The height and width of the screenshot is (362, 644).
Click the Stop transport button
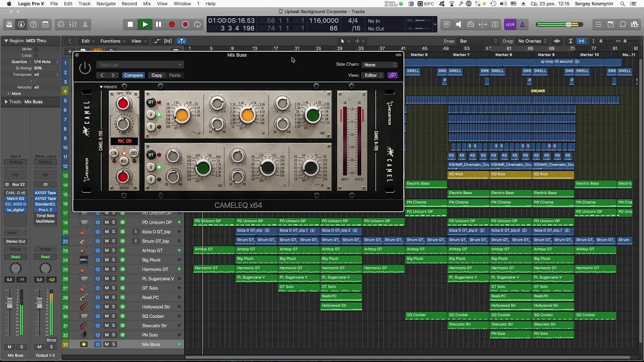[130, 24]
